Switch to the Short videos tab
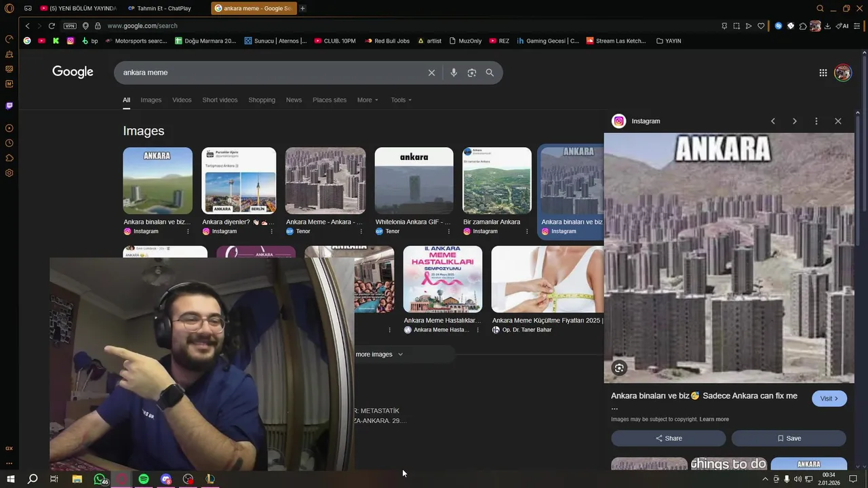Screen dimensions: 868x488 click(x=220, y=100)
